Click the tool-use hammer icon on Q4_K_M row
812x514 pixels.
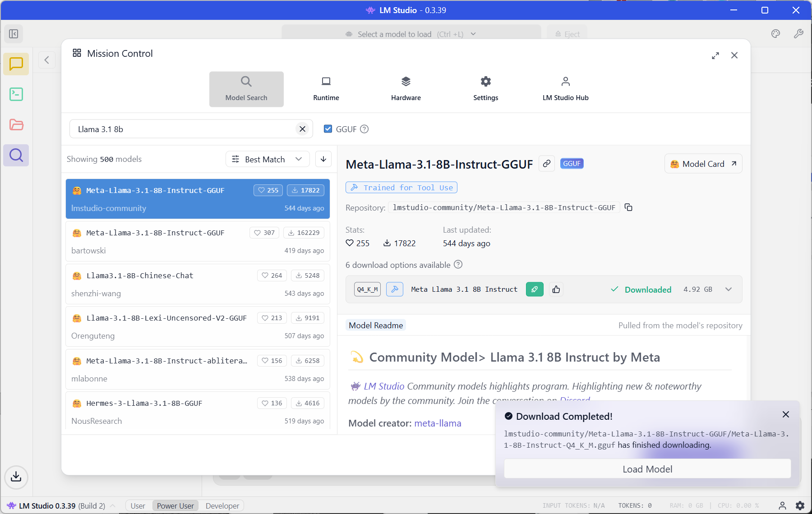coord(395,289)
